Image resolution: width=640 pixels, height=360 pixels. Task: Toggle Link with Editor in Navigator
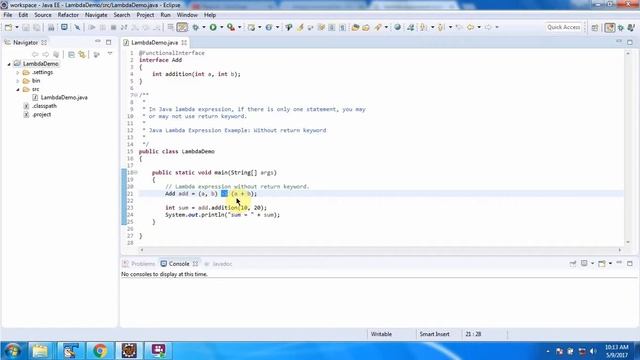coord(82,54)
